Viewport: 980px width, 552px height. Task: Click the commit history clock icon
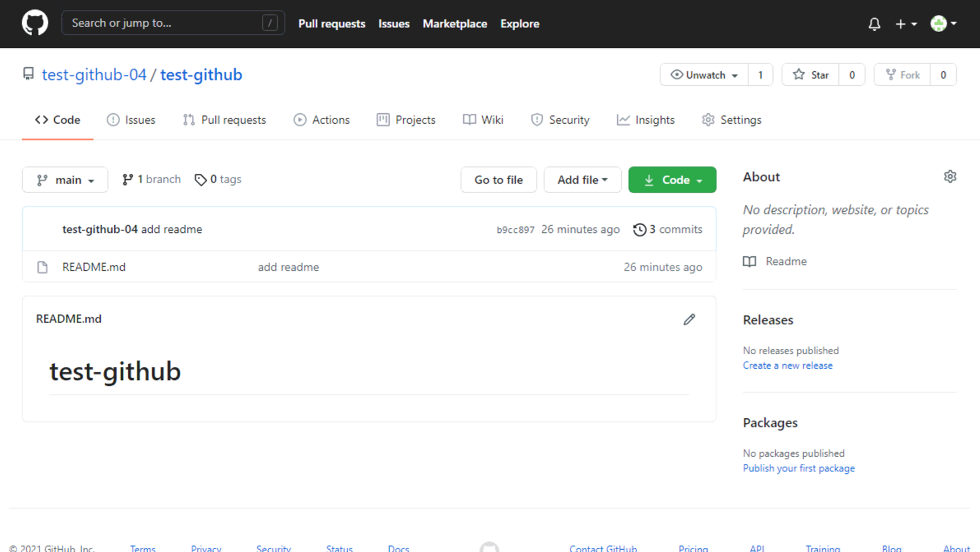pos(639,230)
